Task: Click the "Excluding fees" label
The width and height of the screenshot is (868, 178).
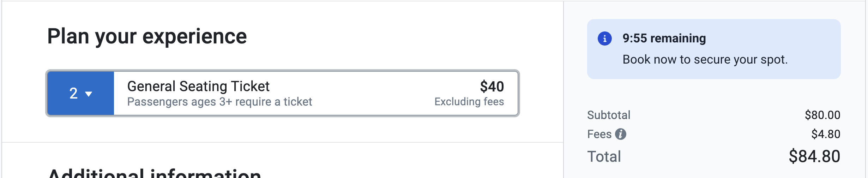Action: coord(469,102)
